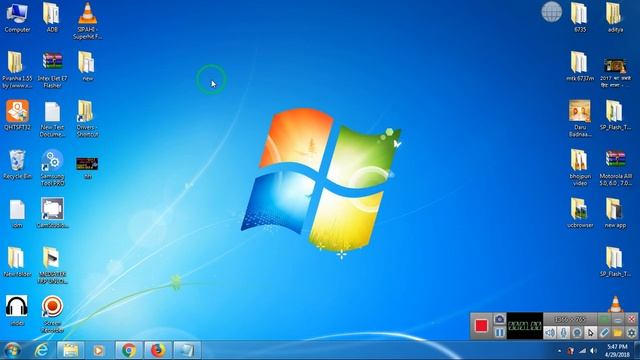Open Windows Media Player from taskbar
This screenshot has height=360, width=640.
(x=98, y=350)
